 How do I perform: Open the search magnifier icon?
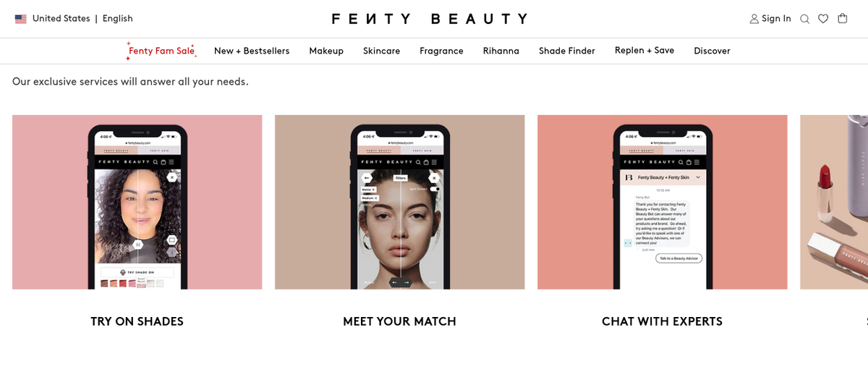point(804,19)
